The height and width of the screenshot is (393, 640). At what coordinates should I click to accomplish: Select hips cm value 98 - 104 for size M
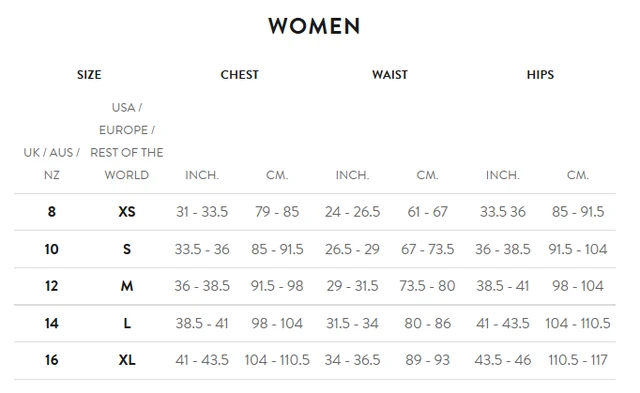[x=578, y=286]
